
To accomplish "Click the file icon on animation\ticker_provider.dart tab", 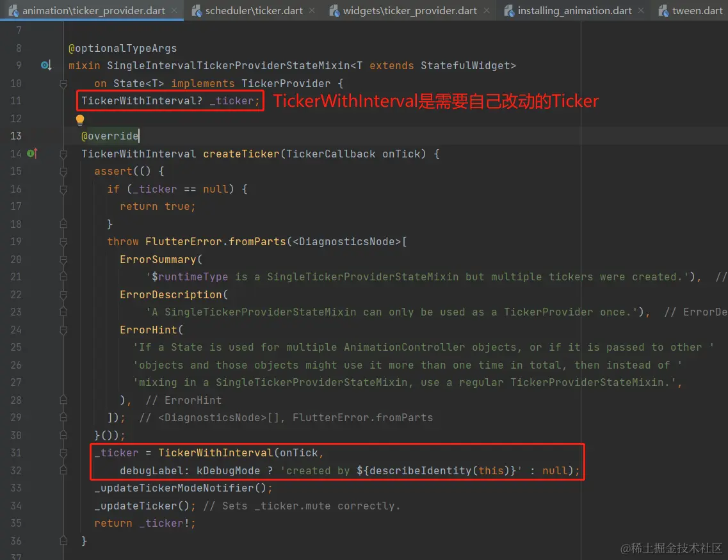I will [x=13, y=10].
